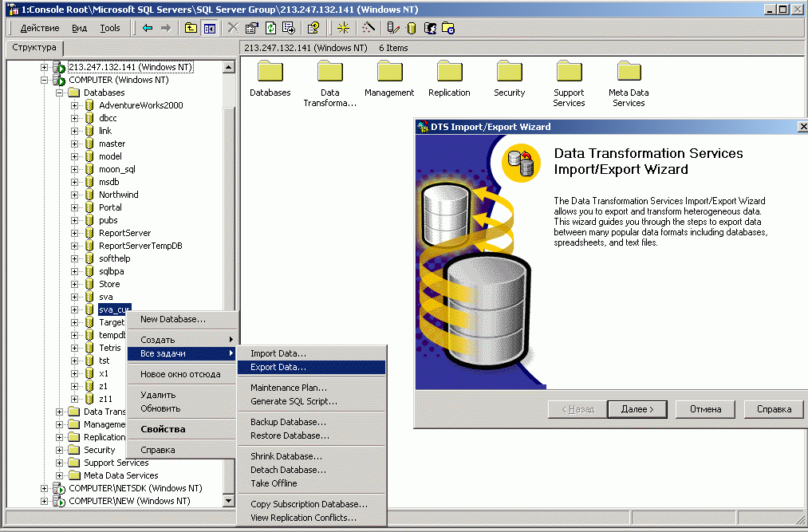
Task: Collapse the Databases folder in the tree
Action: tap(59, 93)
